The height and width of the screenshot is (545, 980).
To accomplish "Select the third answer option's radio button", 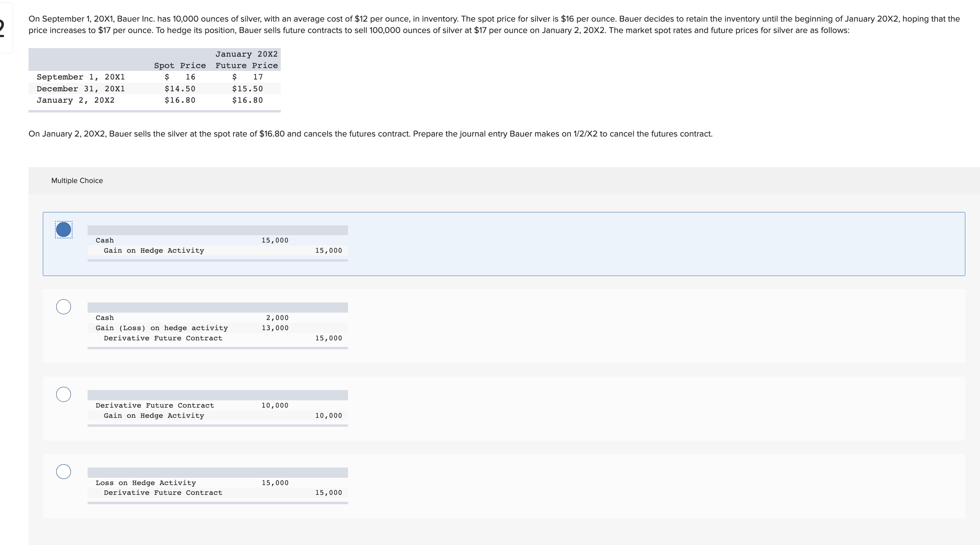I will click(63, 394).
